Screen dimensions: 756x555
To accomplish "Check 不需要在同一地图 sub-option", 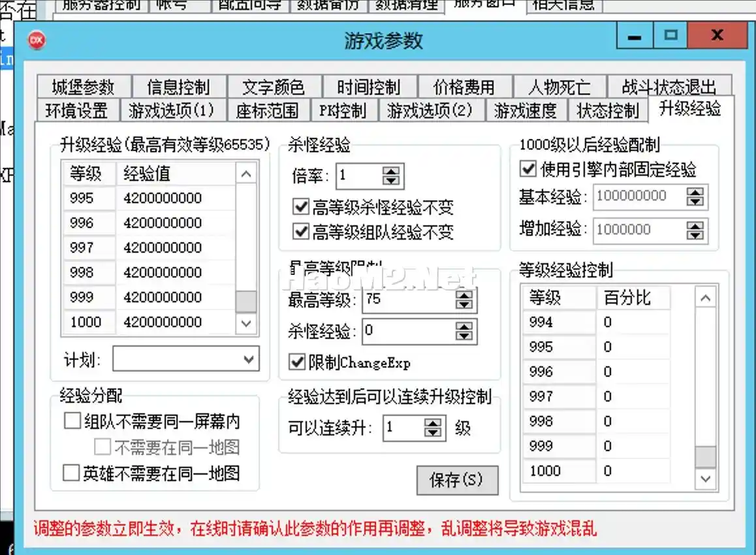I will tap(167, 447).
